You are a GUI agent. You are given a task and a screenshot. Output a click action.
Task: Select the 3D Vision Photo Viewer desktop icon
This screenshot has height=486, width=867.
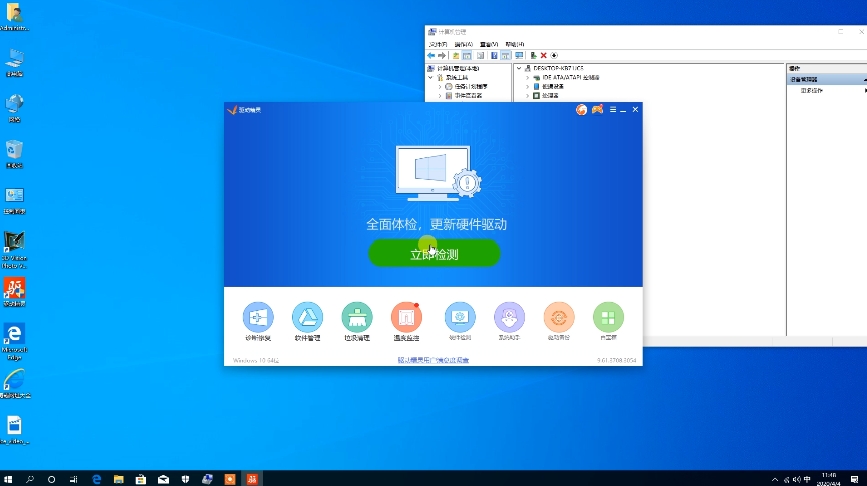coord(14,250)
